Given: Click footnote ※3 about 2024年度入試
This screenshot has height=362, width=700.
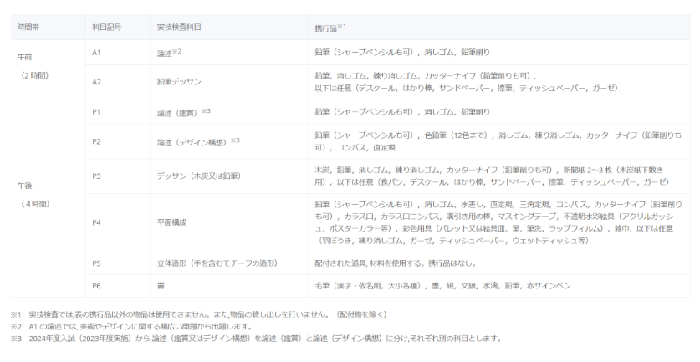Looking at the screenshot, I should (x=256, y=338).
